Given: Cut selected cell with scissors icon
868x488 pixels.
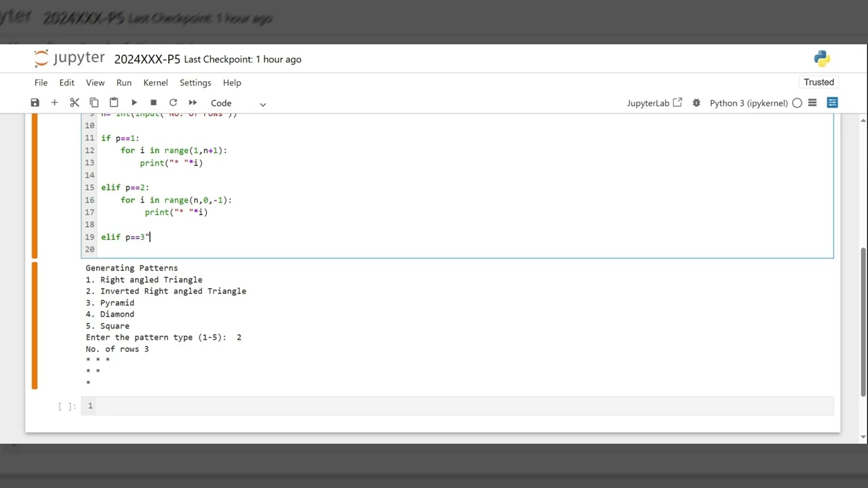Looking at the screenshot, I should coord(75,103).
